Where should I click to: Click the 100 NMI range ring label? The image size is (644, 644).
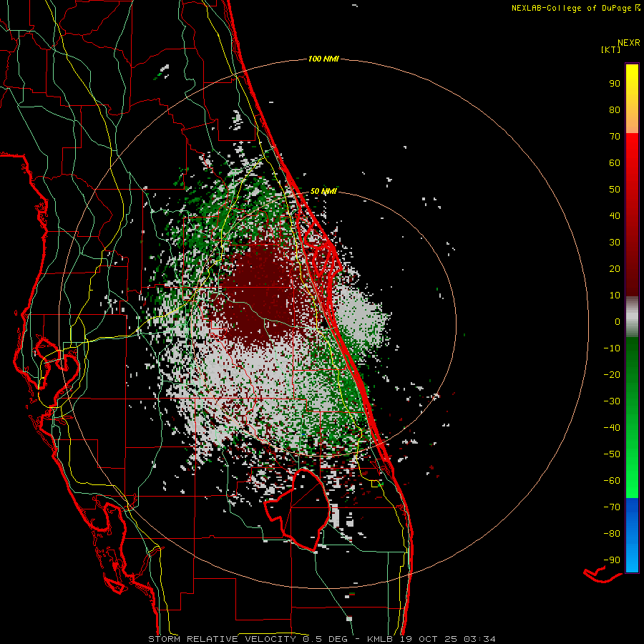[323, 59]
